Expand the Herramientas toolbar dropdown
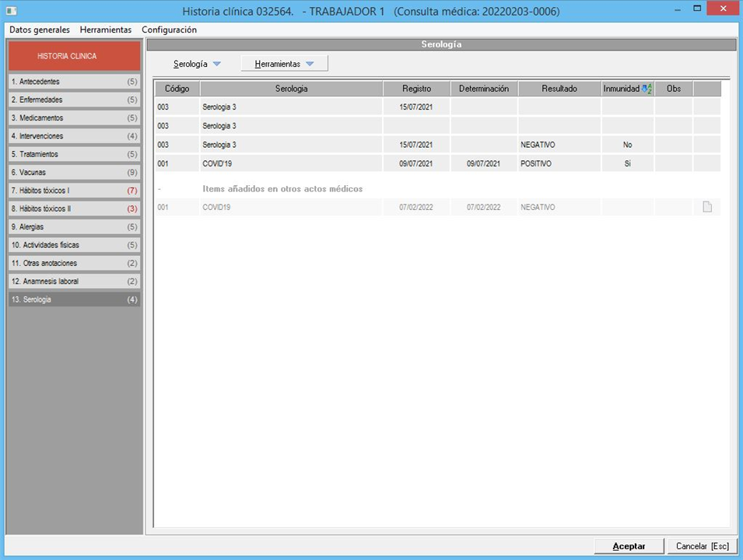This screenshot has width=743, height=560. [284, 64]
